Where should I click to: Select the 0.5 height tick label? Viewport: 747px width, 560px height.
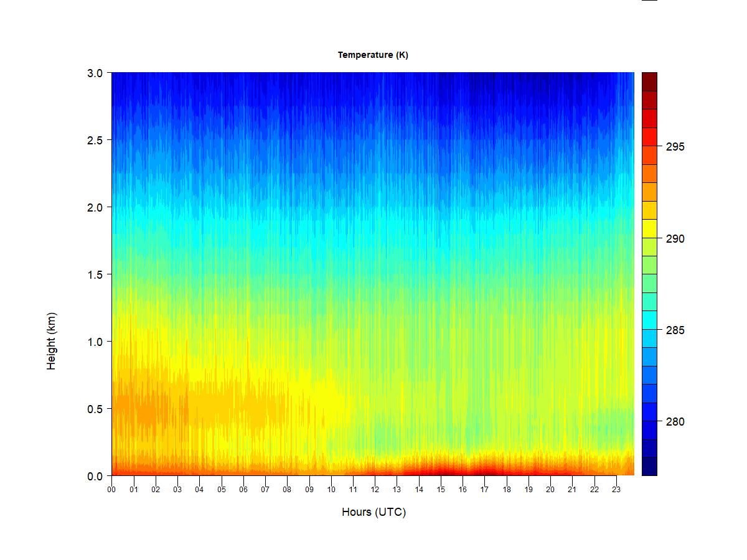pos(95,409)
